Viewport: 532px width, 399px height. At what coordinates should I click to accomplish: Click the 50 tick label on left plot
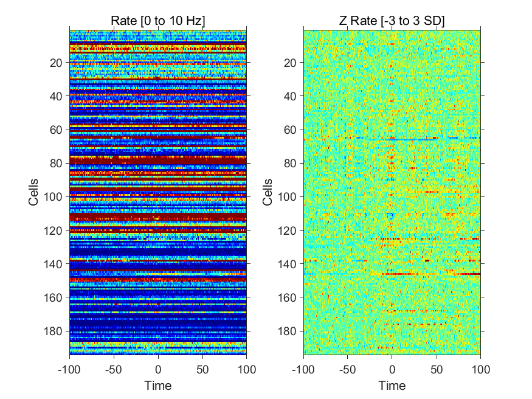pos(202,369)
